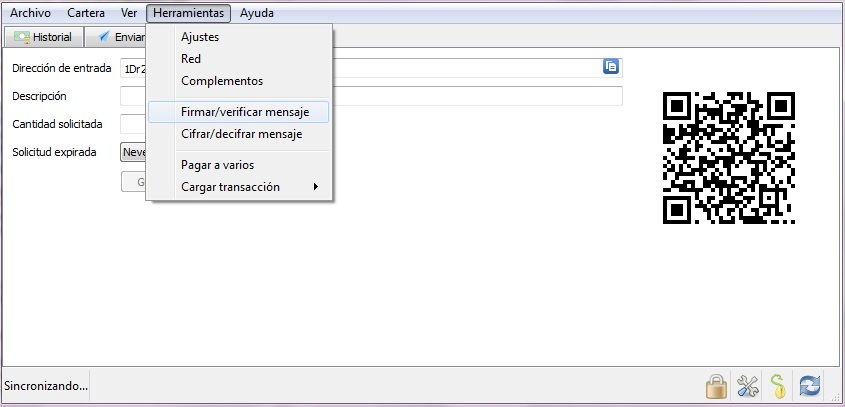Click Cifrar/decifrar mensaje option
Viewport: 845px width, 407px height.
239,134
